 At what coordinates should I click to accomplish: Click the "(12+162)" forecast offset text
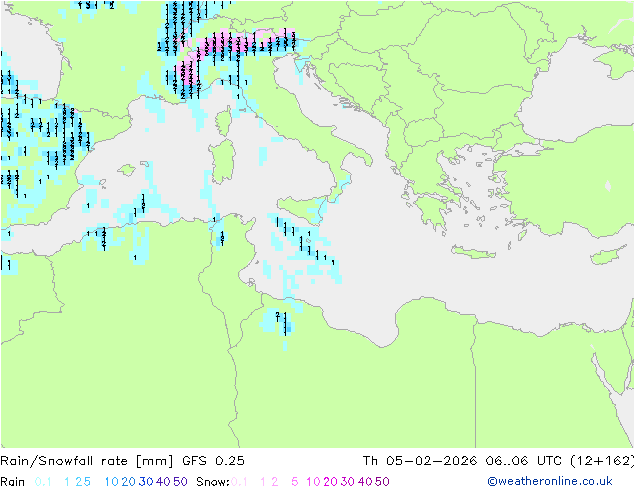(602, 461)
